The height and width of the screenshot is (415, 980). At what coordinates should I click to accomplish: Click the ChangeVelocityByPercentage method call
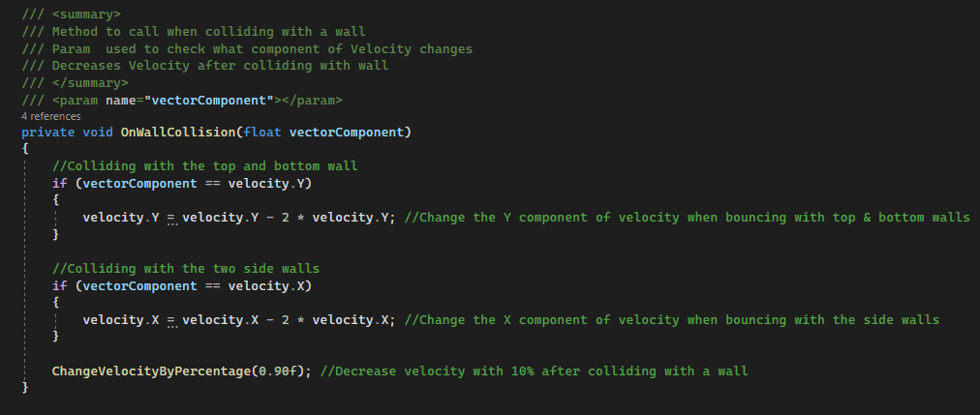coord(147,371)
